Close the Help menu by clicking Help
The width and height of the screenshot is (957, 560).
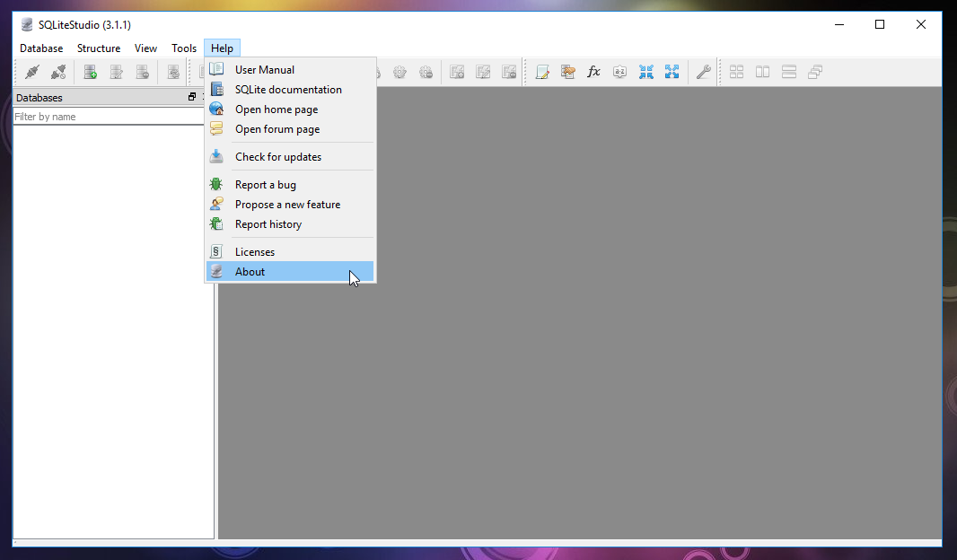(222, 48)
